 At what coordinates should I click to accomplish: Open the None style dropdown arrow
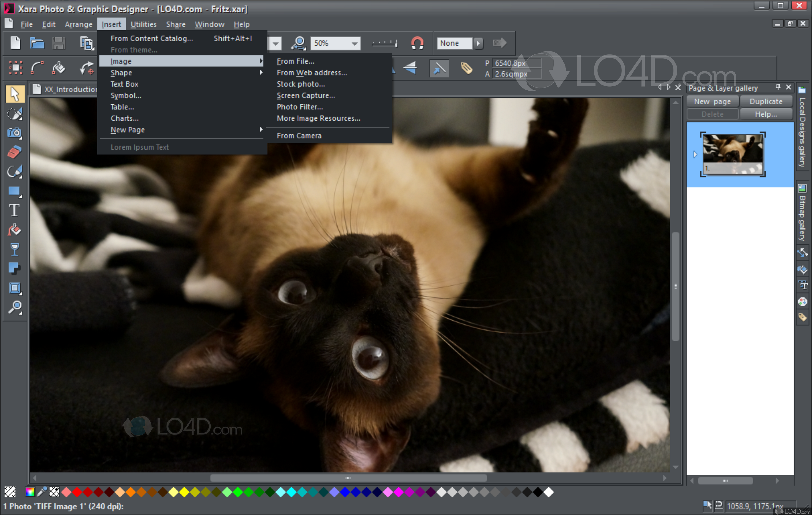[478, 43]
